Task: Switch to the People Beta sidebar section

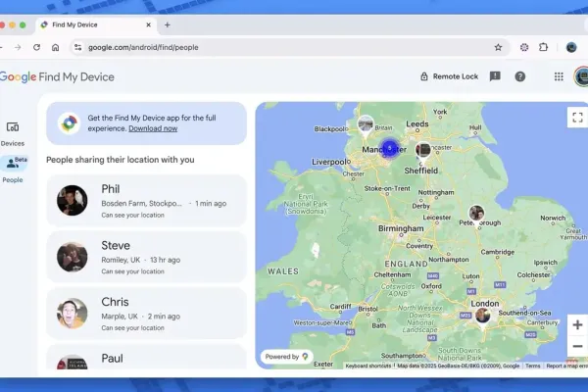Action: click(14, 170)
